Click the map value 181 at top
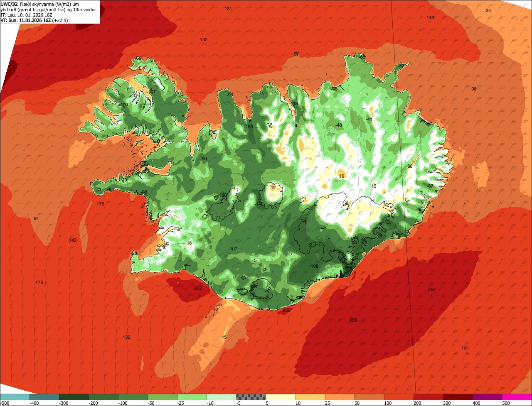532x406 pixels. (x=228, y=9)
